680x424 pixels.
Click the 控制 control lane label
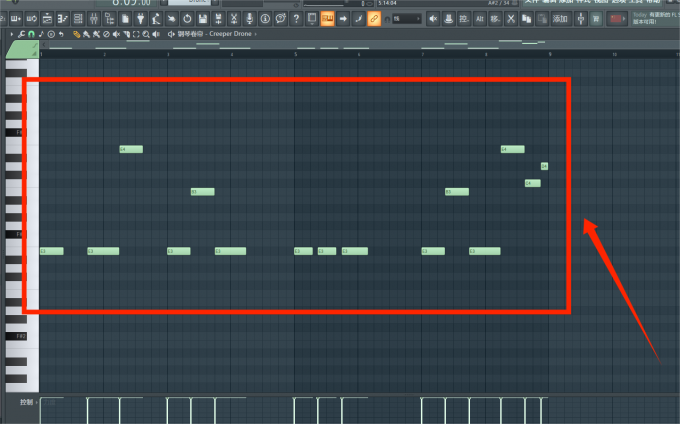pyautogui.click(x=27, y=402)
